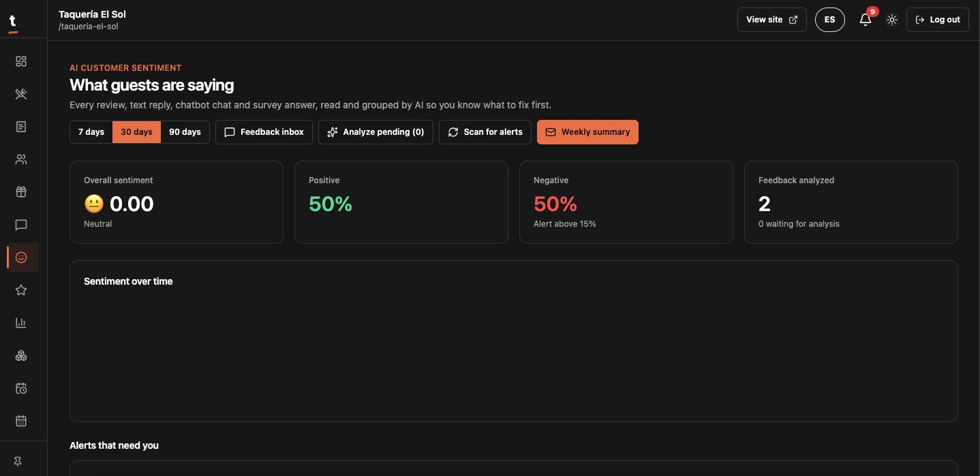Click the 'AI CUSTOMER SENTIMENT' label

pyautogui.click(x=125, y=68)
